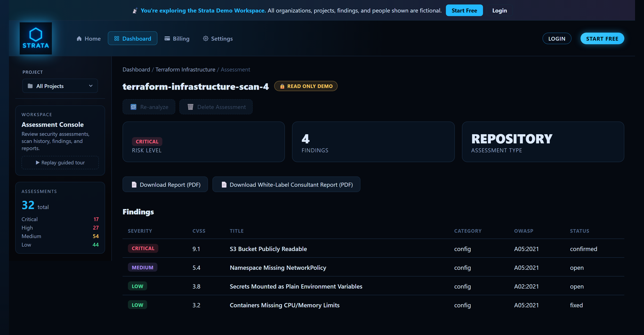The image size is (644, 335).
Task: Click the CATEGORY column header
Action: point(468,231)
